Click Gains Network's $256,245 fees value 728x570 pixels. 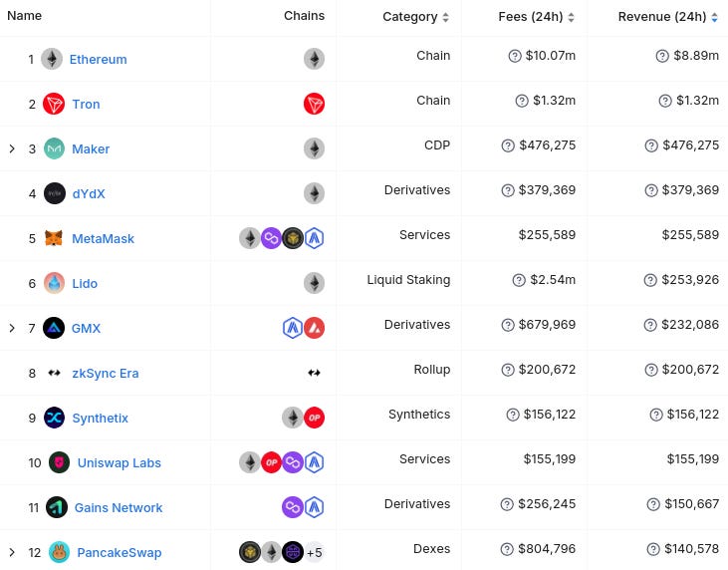547,504
